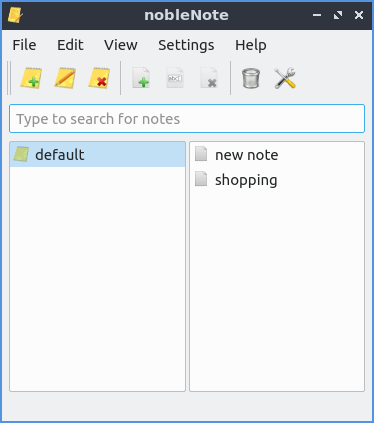Open the trash bin icon
The image size is (374, 423).
251,78
